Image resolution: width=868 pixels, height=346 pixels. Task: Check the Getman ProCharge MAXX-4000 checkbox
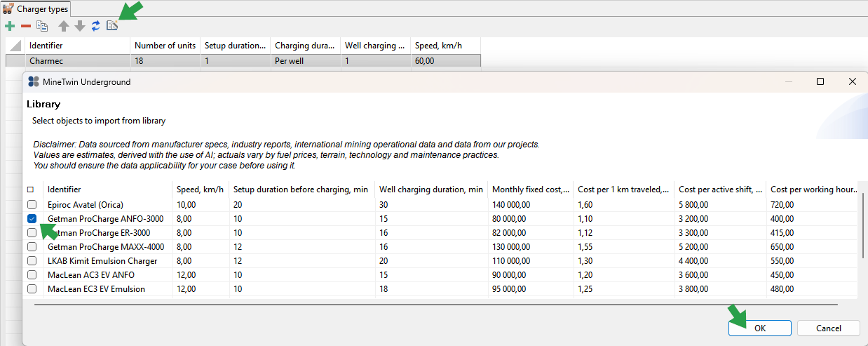point(32,247)
